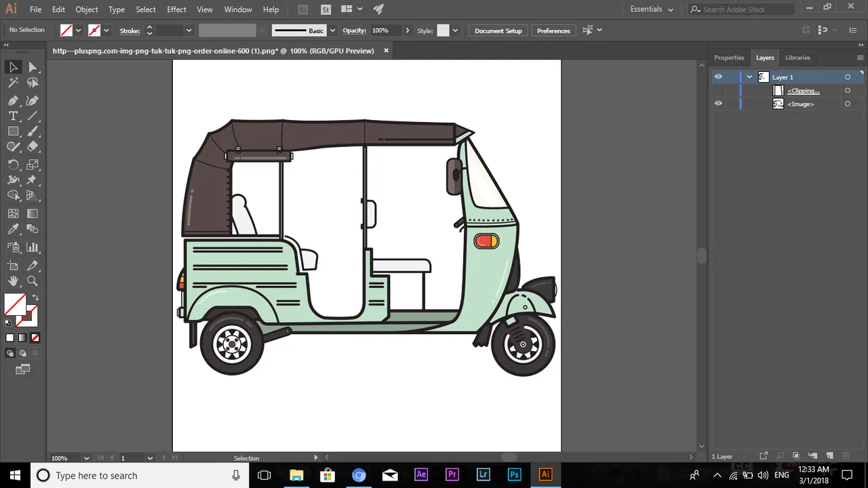Select the Line Segment tool

[x=33, y=116]
